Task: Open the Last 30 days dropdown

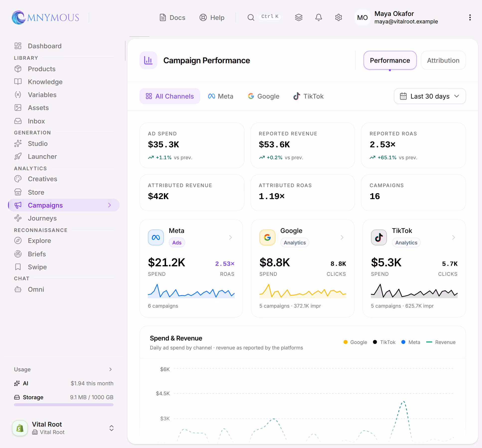Action: coord(430,96)
